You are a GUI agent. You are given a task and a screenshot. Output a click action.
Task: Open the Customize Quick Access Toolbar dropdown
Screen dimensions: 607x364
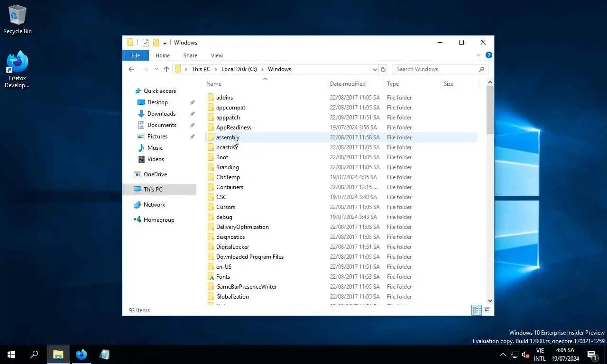point(165,43)
